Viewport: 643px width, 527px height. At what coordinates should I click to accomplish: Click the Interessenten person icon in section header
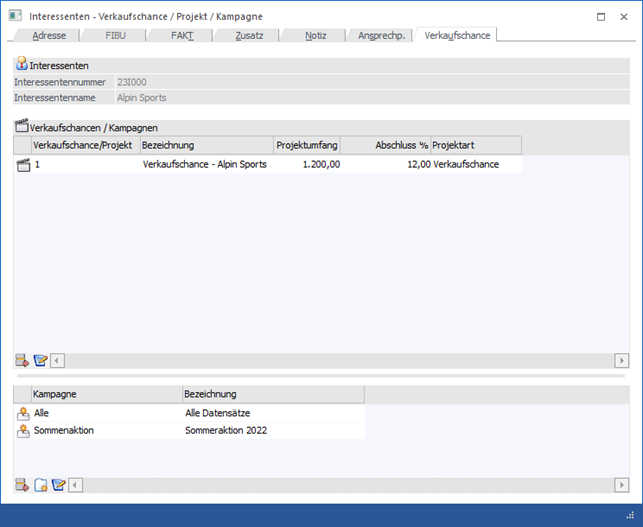[22, 65]
